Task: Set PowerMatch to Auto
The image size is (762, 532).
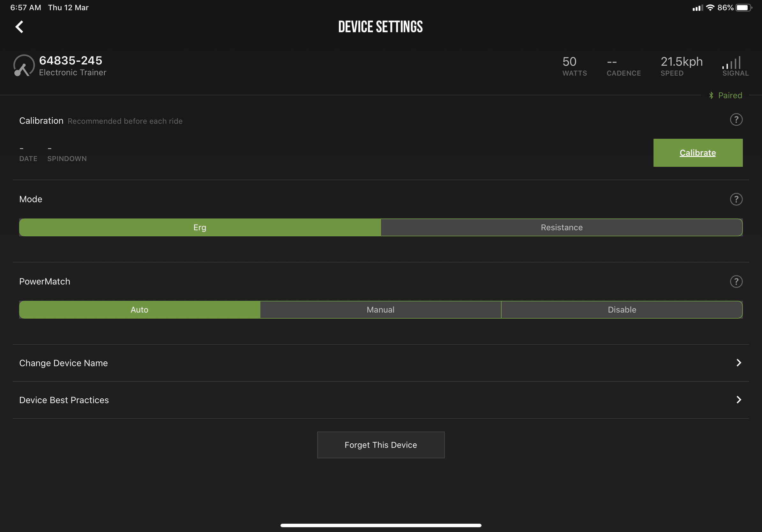Action: tap(139, 310)
